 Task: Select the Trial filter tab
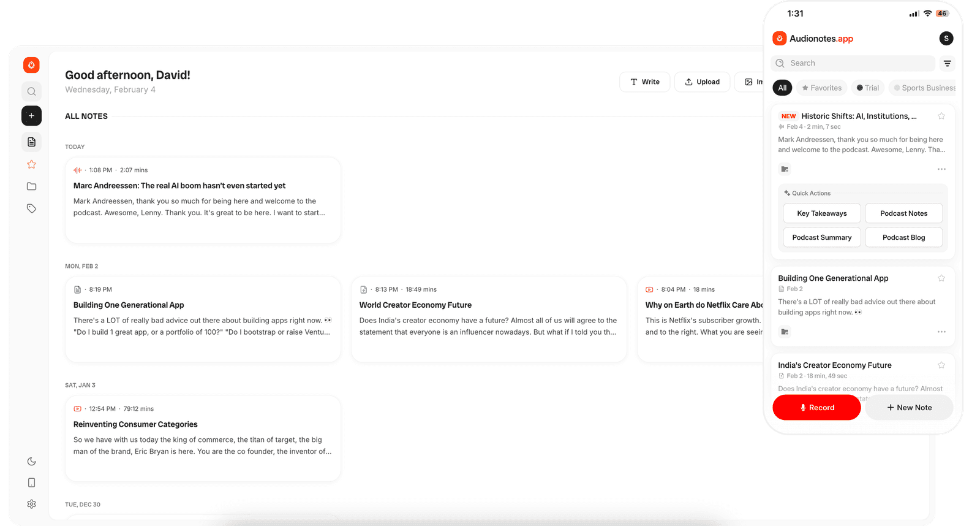coord(867,88)
